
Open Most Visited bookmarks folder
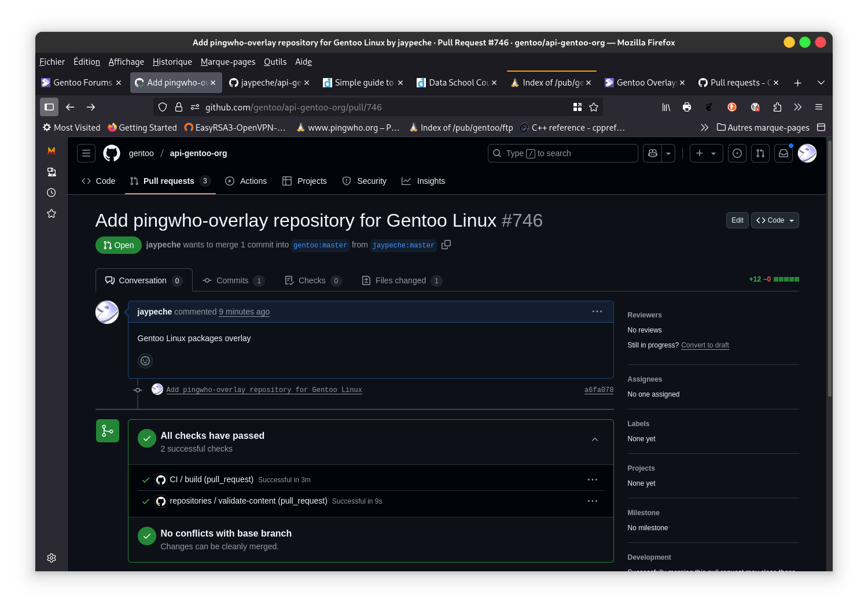(71, 127)
